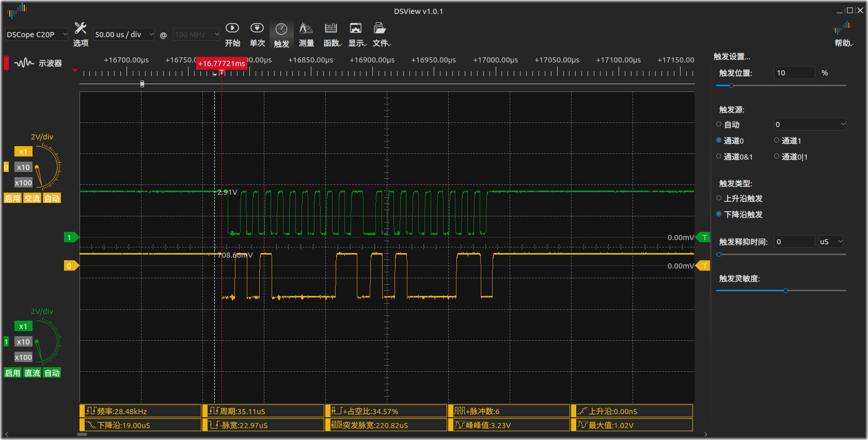Image resolution: width=868 pixels, height=440 pixels.
Task: Open the 显示 display menu
Action: point(357,35)
